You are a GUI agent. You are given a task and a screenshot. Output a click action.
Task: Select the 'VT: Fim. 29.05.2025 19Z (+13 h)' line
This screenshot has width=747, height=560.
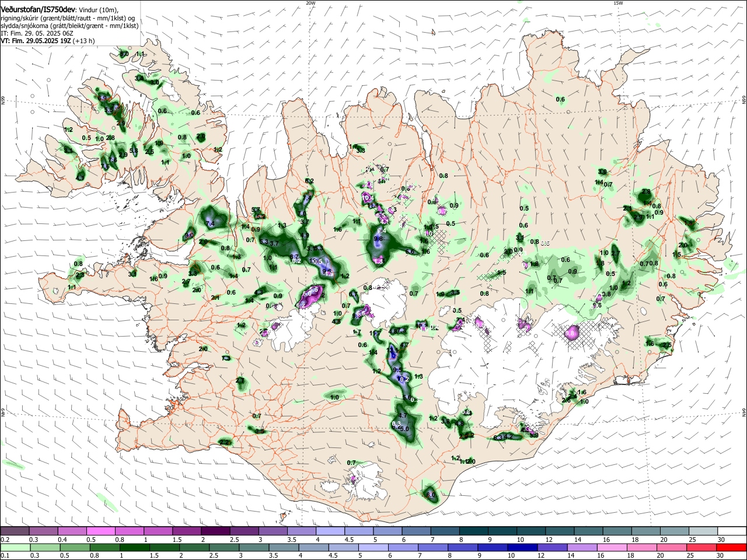coord(47,41)
